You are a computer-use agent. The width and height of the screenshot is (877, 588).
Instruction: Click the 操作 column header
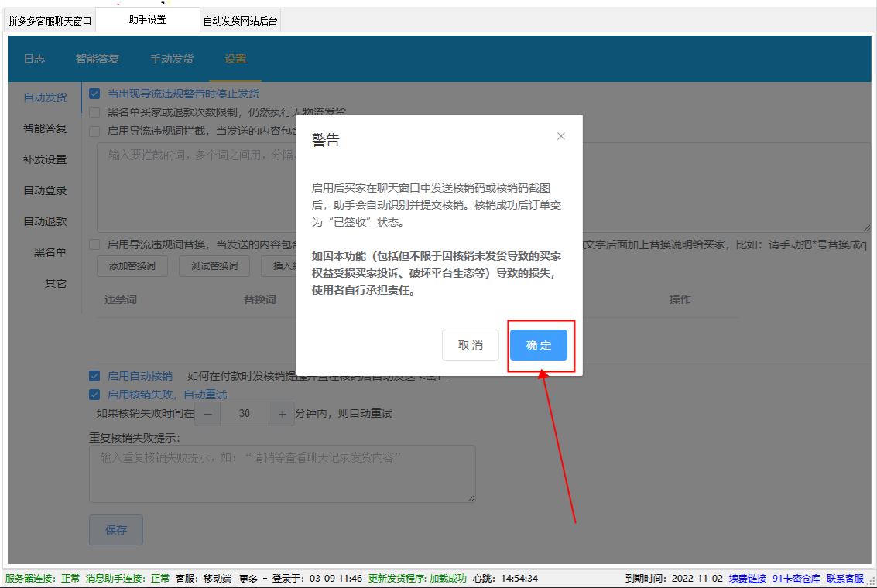tap(680, 299)
